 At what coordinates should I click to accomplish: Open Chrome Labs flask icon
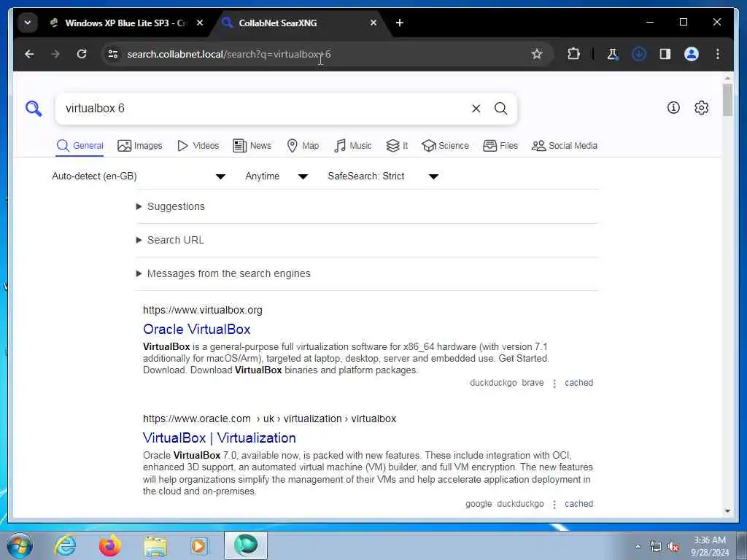(613, 54)
